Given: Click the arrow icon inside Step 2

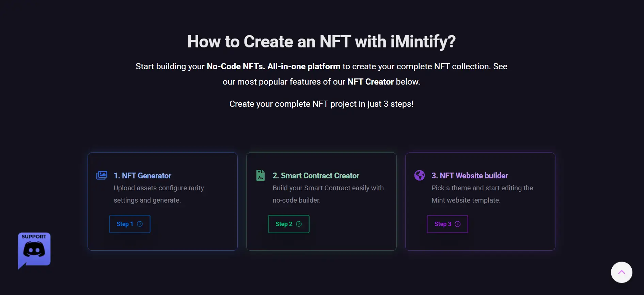Looking at the screenshot, I should click(x=299, y=224).
